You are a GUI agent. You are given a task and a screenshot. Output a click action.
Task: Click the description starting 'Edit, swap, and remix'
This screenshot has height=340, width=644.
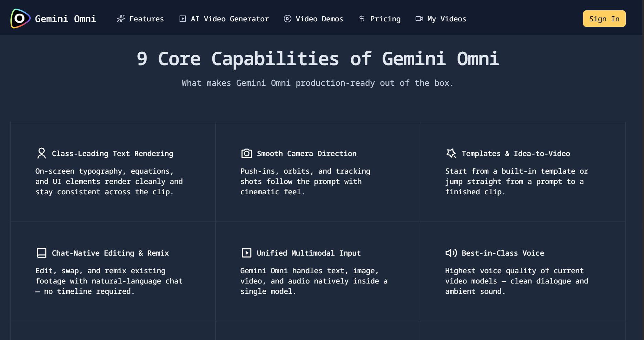(109, 281)
